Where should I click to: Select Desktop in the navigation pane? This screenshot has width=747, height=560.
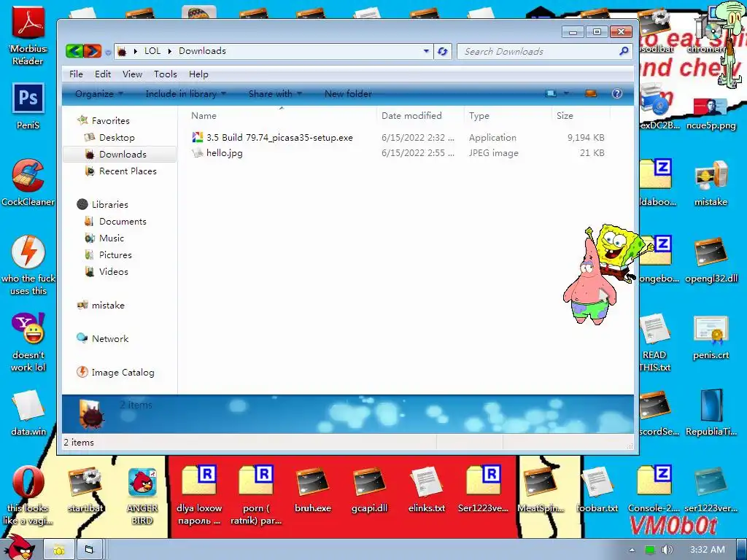click(x=117, y=138)
